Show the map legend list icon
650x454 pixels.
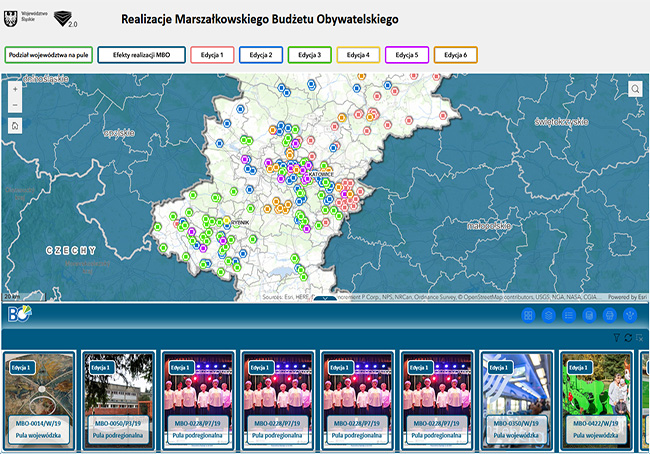pyautogui.click(x=569, y=316)
